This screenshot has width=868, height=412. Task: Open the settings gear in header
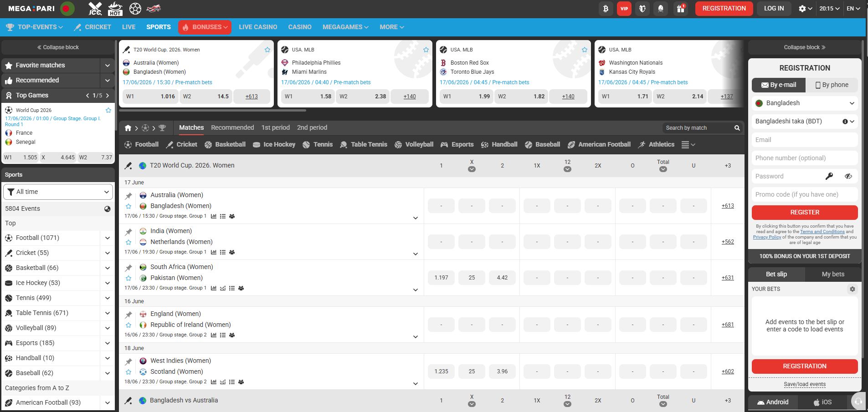click(x=805, y=9)
